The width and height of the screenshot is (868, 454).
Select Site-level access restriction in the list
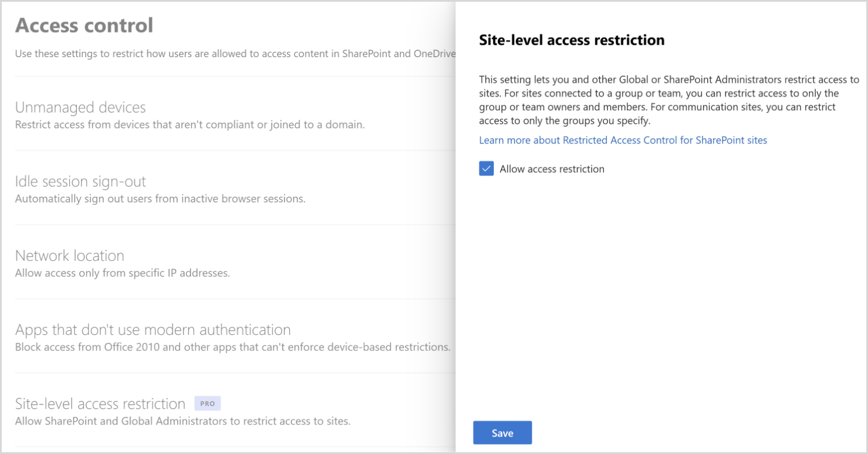click(100, 404)
